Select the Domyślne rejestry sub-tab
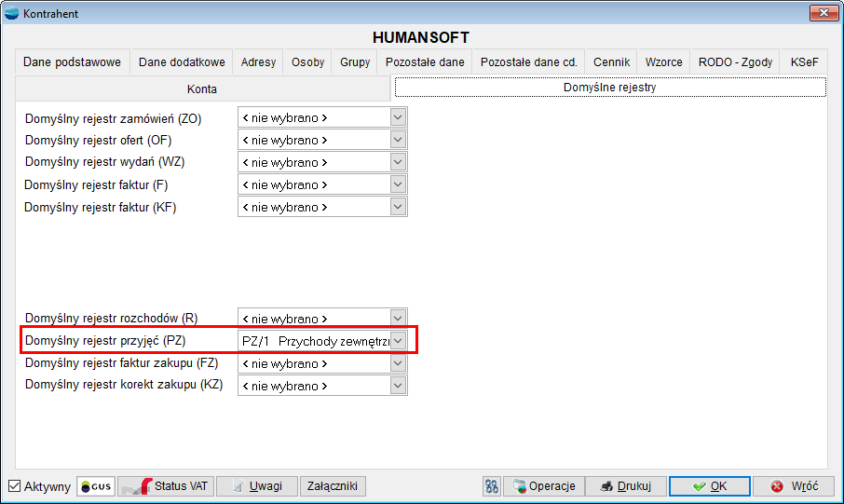 pos(610,88)
